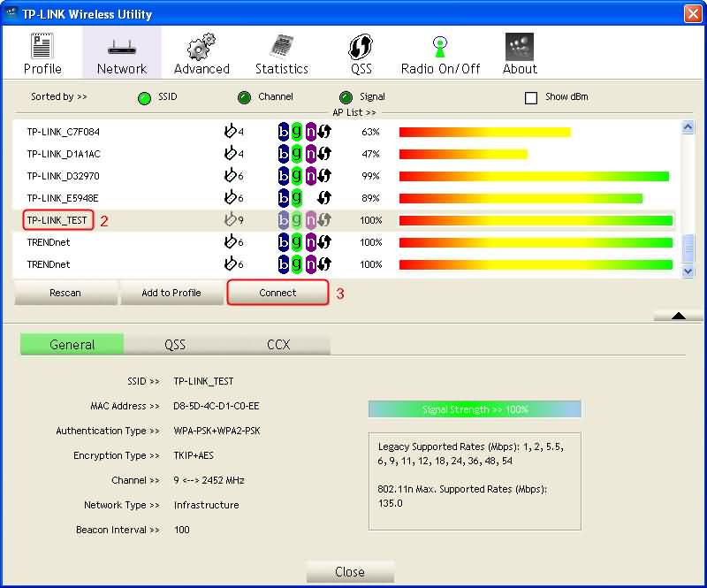The height and width of the screenshot is (588, 707).
Task: Click the channel icon for TP-LINK_C7F084
Action: [231, 132]
